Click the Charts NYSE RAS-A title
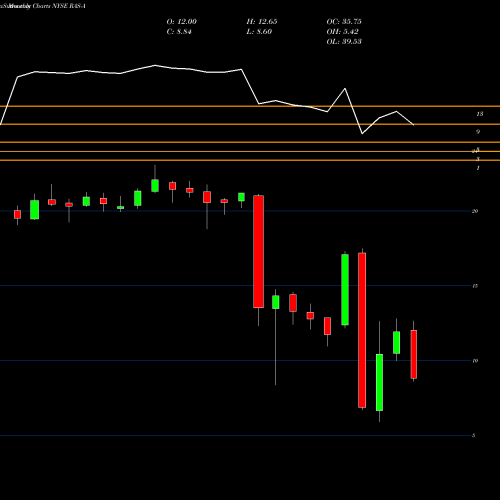 click(x=59, y=6)
